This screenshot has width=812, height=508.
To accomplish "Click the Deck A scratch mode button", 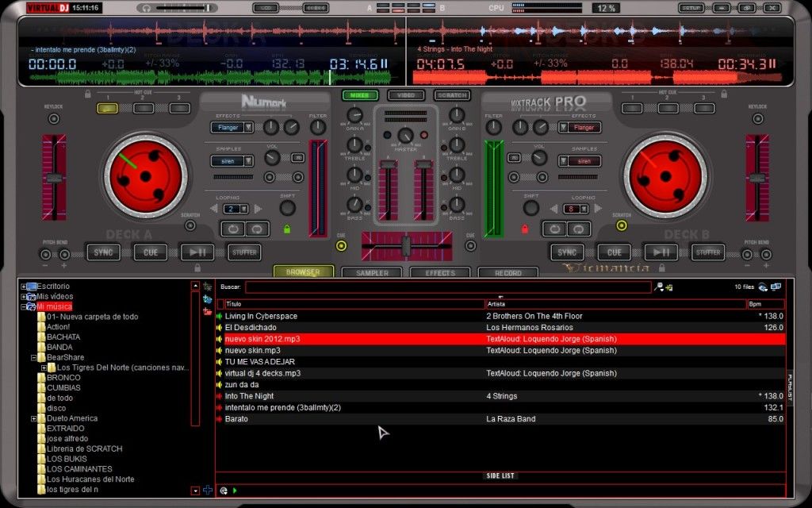I will [190, 225].
